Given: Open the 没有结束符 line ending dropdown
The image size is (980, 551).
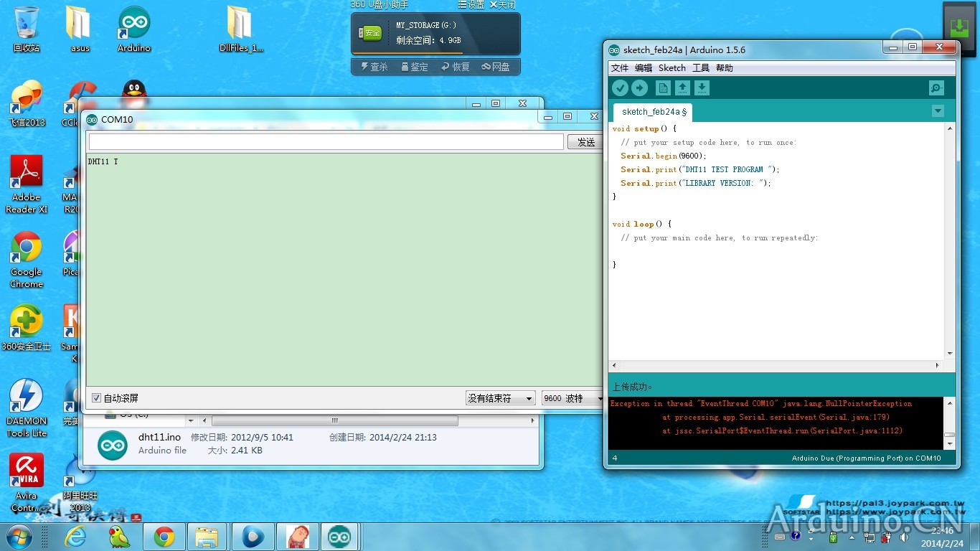Looking at the screenshot, I should pos(500,398).
